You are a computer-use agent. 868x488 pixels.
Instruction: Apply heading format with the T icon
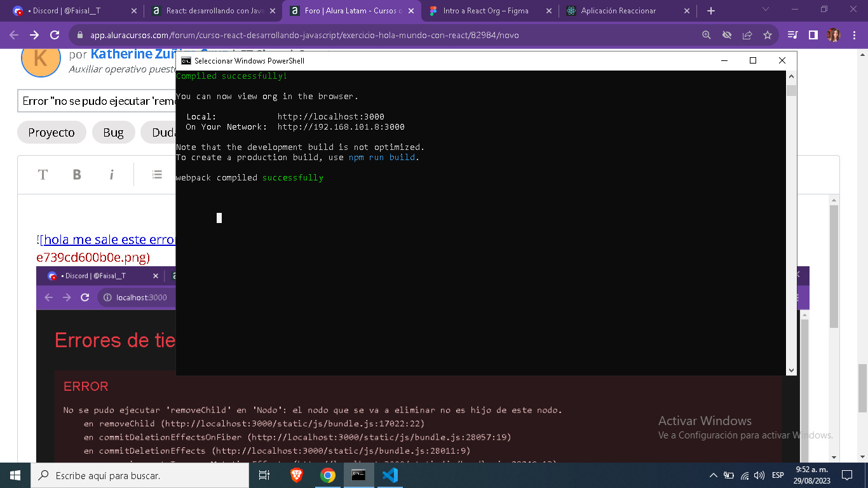[43, 175]
